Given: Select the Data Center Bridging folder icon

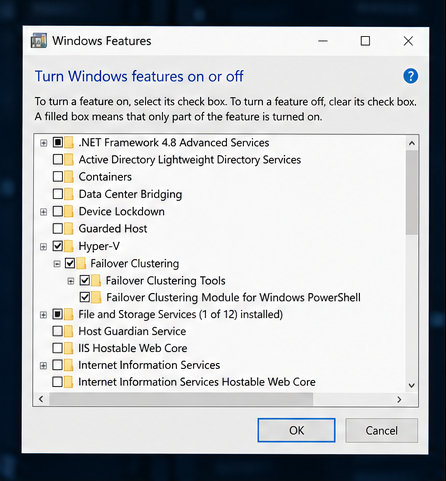Looking at the screenshot, I should [x=69, y=194].
